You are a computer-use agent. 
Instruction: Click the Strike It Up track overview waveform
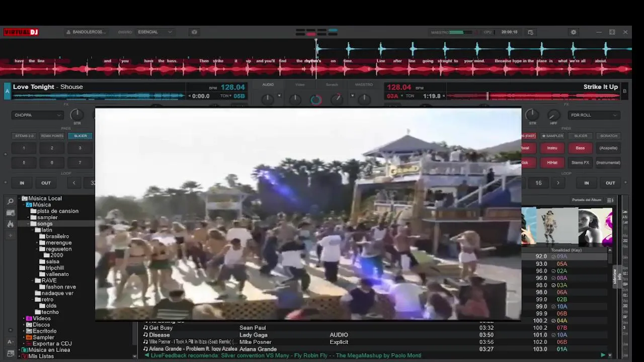point(533,96)
